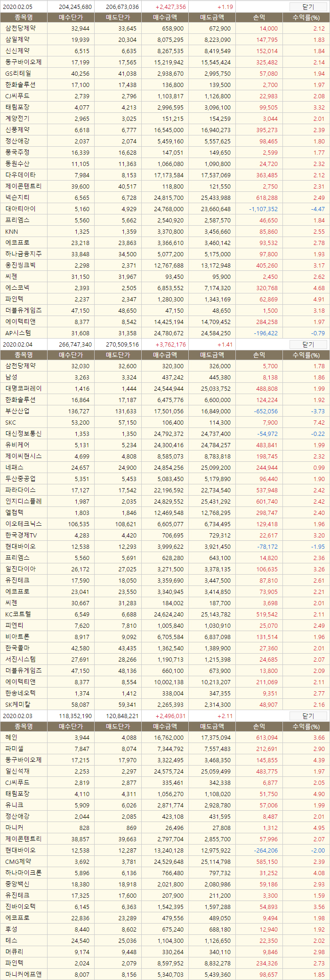330x980 pixels.
Task: Select the 인지디스플레 stock name
Action: (x=24, y=501)
